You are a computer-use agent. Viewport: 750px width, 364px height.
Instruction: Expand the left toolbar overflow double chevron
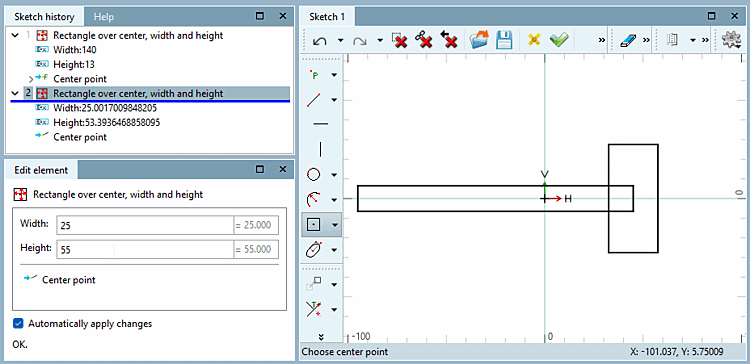(321, 336)
